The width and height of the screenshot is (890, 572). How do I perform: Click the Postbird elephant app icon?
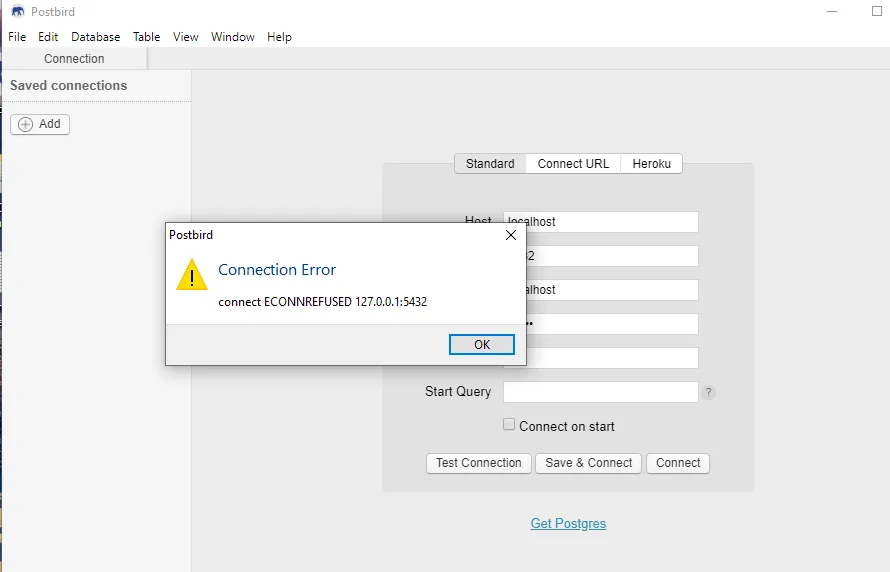18,11
